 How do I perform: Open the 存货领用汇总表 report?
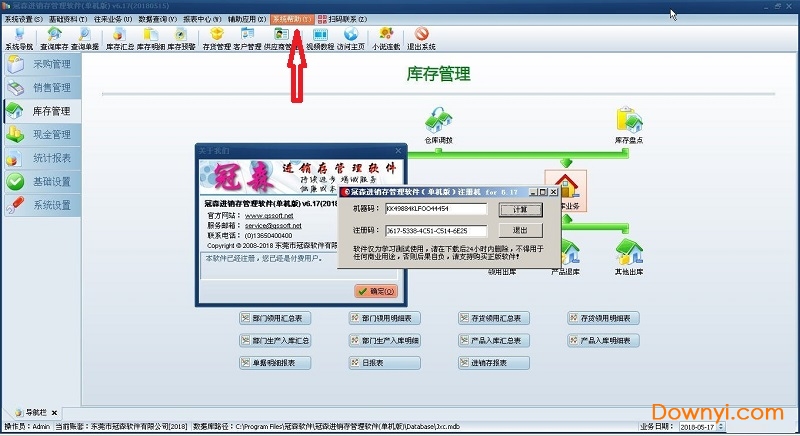click(x=494, y=318)
